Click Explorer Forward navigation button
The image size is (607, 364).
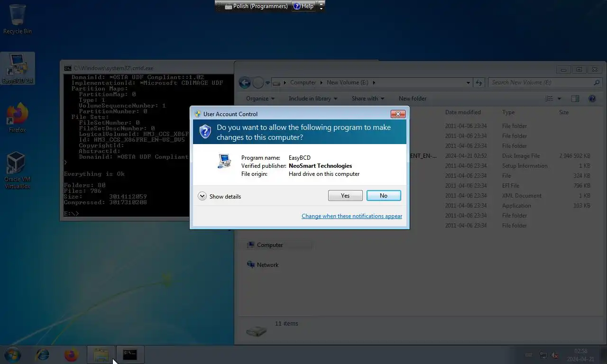(x=258, y=83)
